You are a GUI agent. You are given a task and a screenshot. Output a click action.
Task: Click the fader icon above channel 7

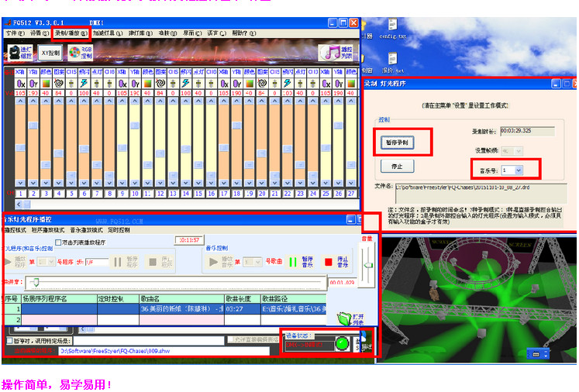click(97, 84)
